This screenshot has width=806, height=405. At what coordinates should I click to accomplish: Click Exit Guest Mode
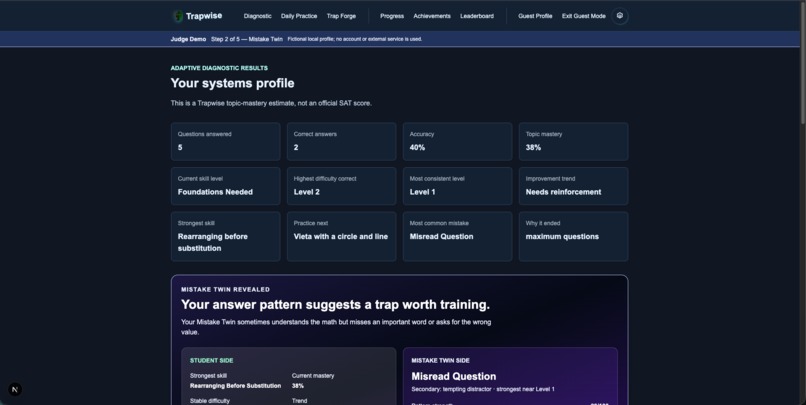(583, 16)
